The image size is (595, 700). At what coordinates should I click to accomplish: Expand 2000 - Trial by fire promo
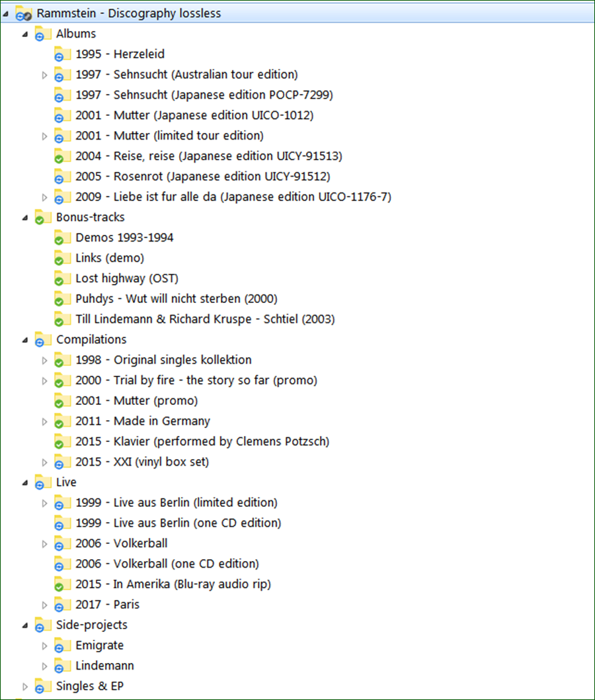44,381
